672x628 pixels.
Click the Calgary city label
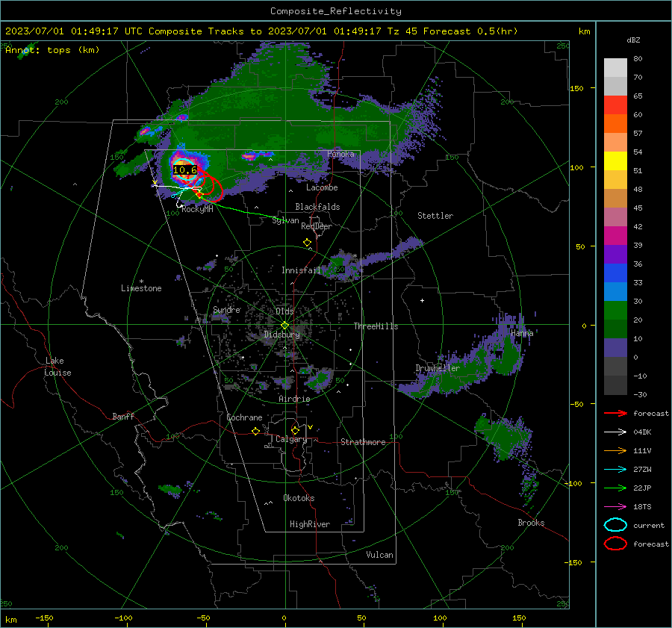291,439
